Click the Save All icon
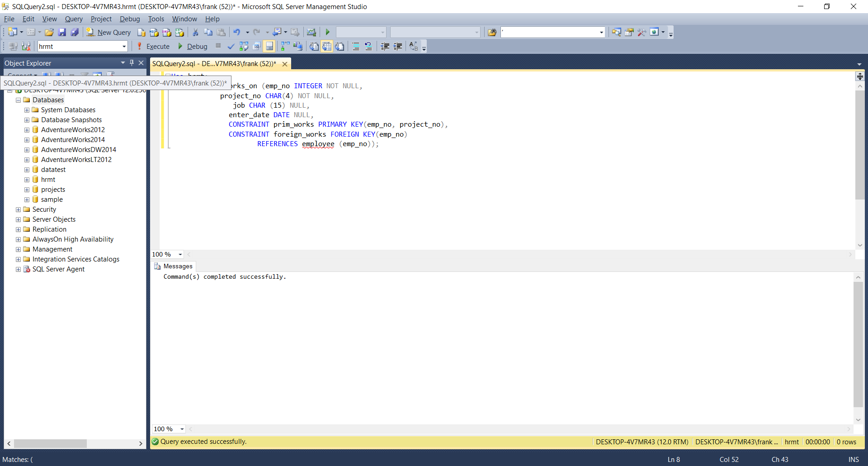This screenshot has width=868, height=466. pos(75,32)
